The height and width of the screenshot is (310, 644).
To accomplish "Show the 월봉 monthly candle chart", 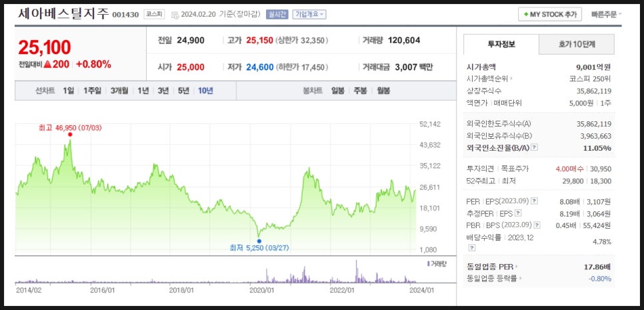I will [383, 91].
